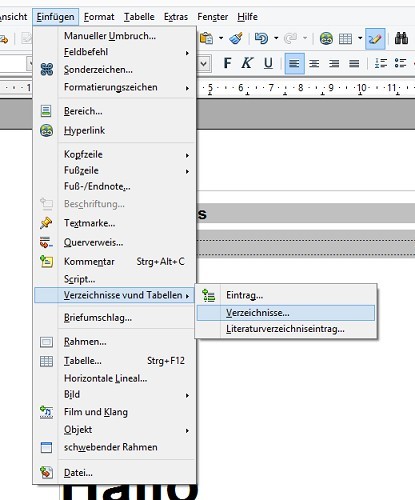Click the Film und Klang icon

pyautogui.click(x=46, y=412)
